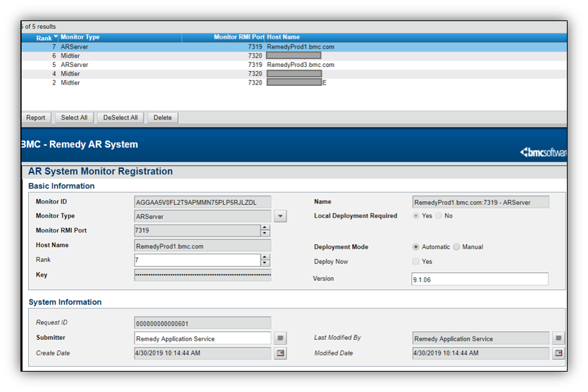Expand the Monitor Type dropdown arrow
The width and height of the screenshot is (588, 392).
[x=280, y=216]
